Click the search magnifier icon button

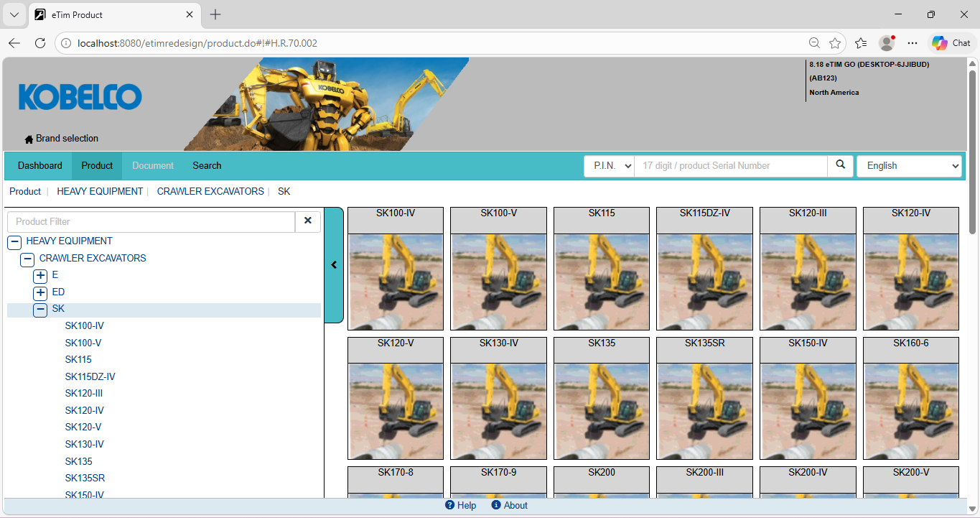coord(841,165)
